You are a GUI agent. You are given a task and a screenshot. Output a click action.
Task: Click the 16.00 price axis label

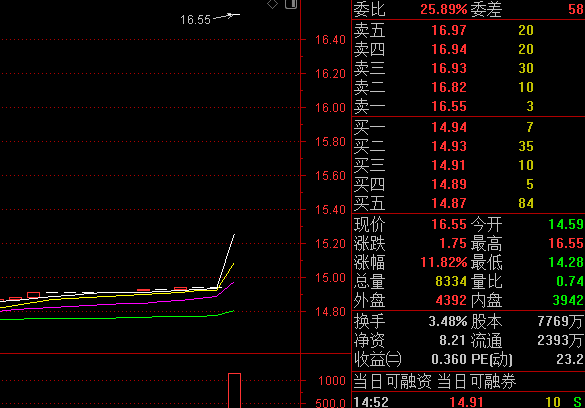pyautogui.click(x=331, y=108)
